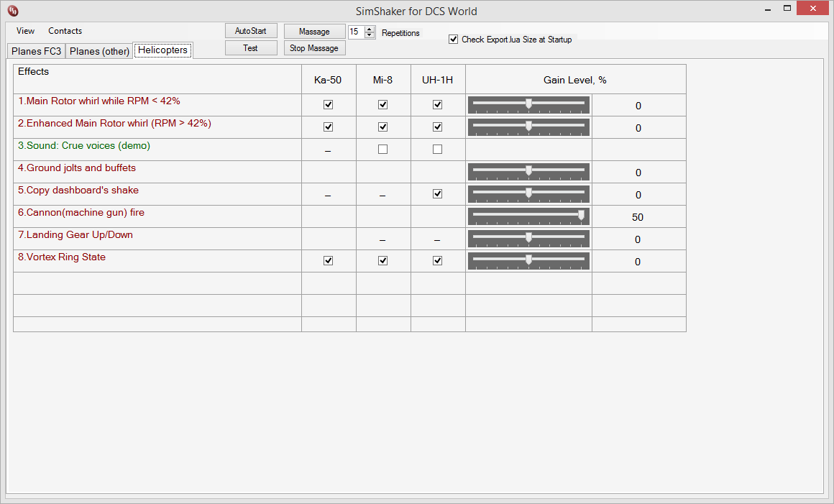834x504 pixels.
Task: Click the SimShaker app icon in title bar
Action: [x=13, y=11]
